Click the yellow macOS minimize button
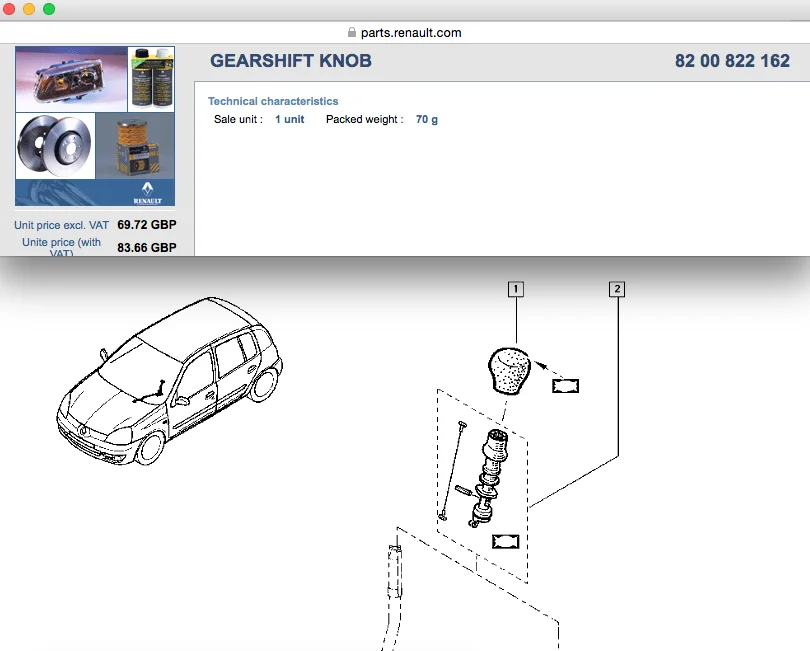 click(29, 9)
